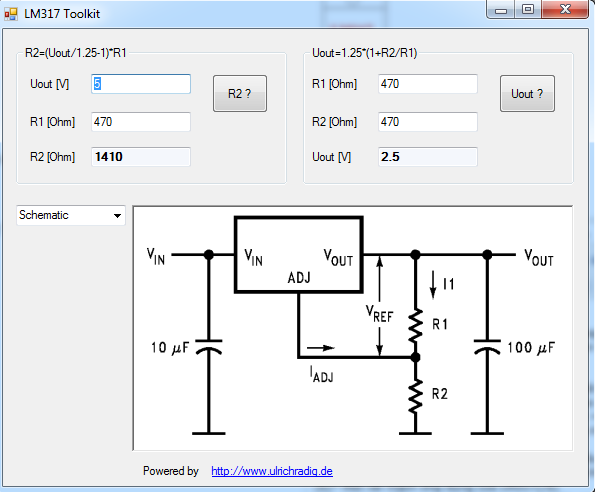Click the formula text Uout=1.25*(1+R2/R1)
The height and width of the screenshot is (492, 595).
(364, 53)
